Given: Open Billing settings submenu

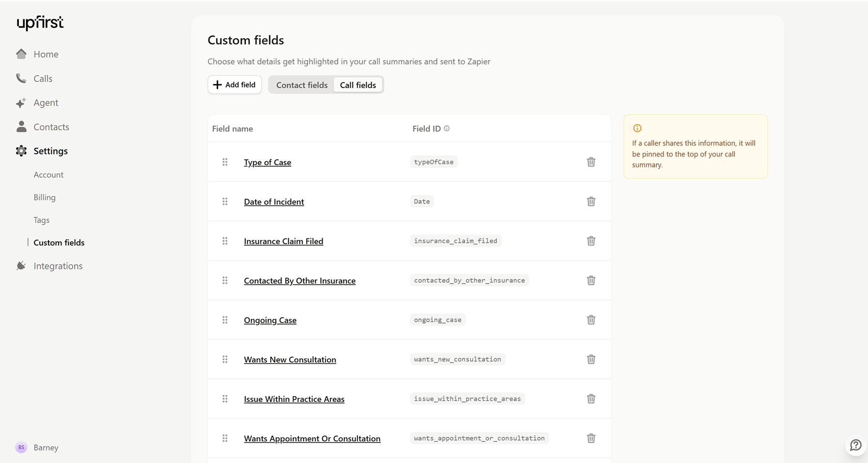Looking at the screenshot, I should [45, 198].
